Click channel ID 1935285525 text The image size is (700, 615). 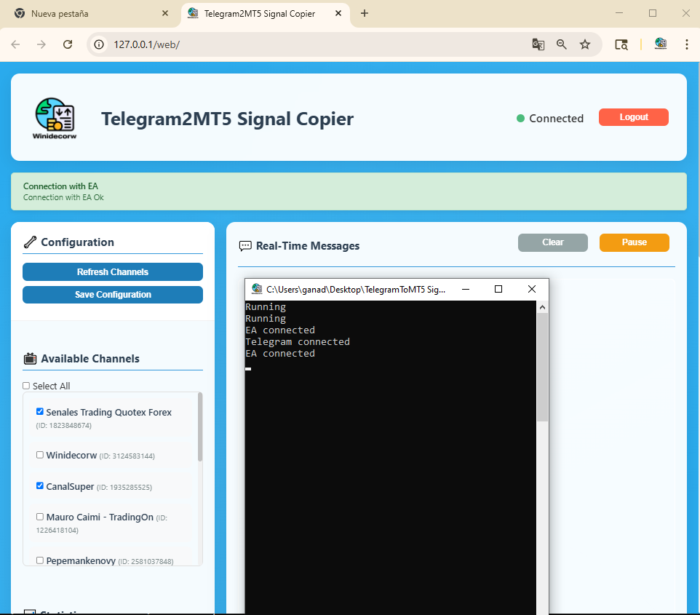click(124, 487)
